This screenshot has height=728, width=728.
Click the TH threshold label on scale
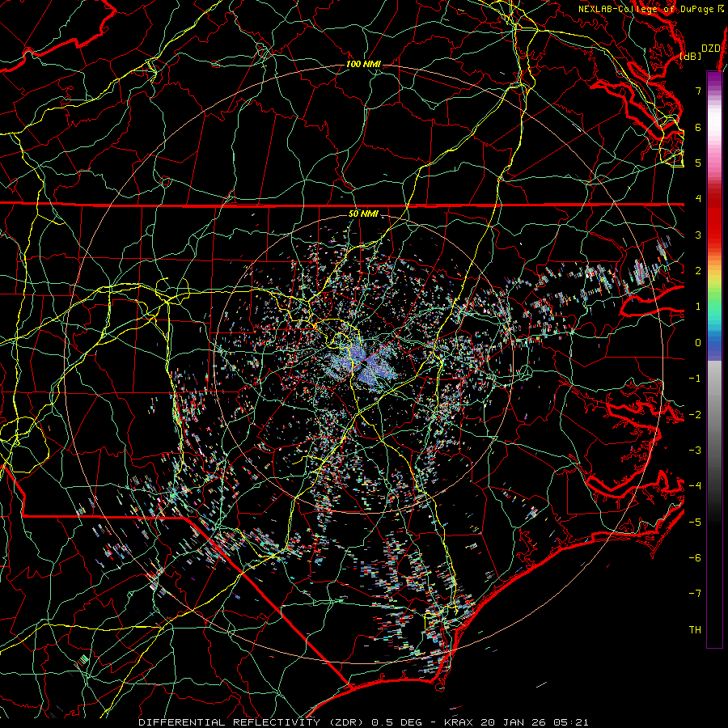(x=695, y=630)
